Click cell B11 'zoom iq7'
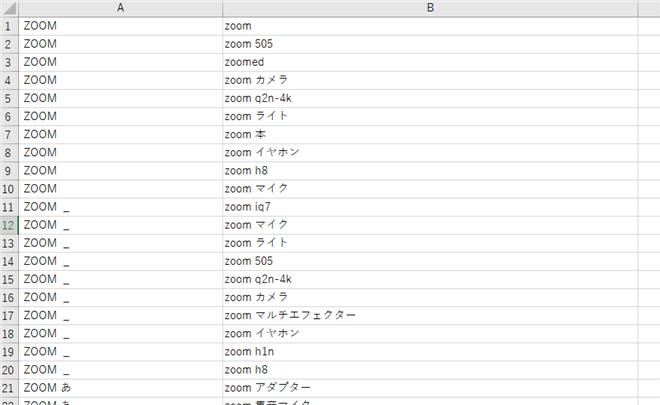Screen dimensions: 660x405 click(x=430, y=207)
